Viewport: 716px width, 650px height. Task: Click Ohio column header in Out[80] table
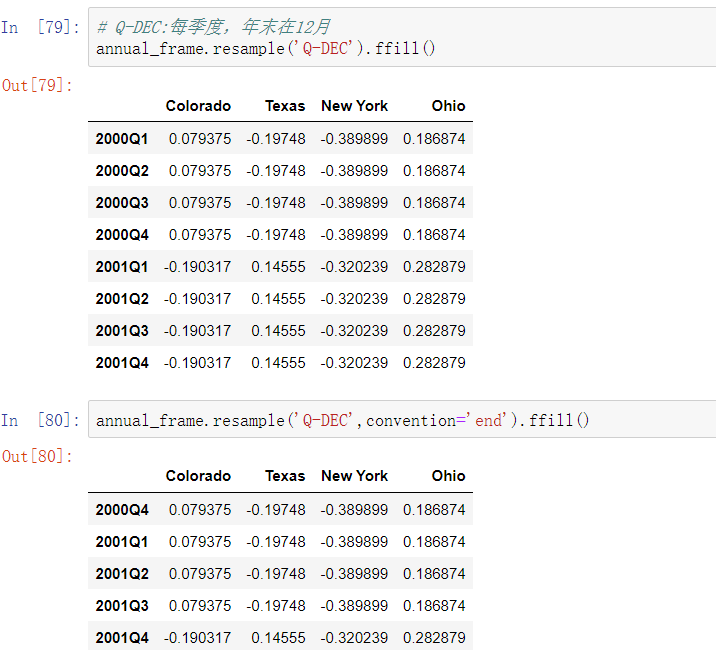(448, 476)
